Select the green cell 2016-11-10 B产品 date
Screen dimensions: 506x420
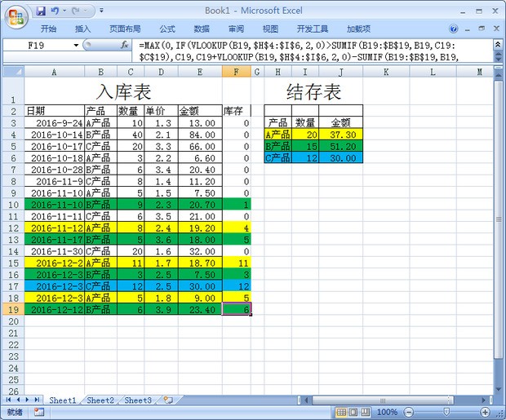point(54,205)
